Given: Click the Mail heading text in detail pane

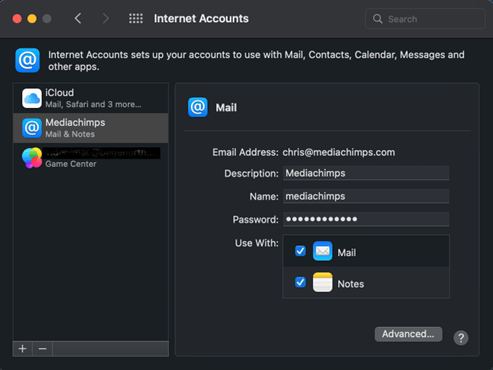Looking at the screenshot, I should (226, 108).
